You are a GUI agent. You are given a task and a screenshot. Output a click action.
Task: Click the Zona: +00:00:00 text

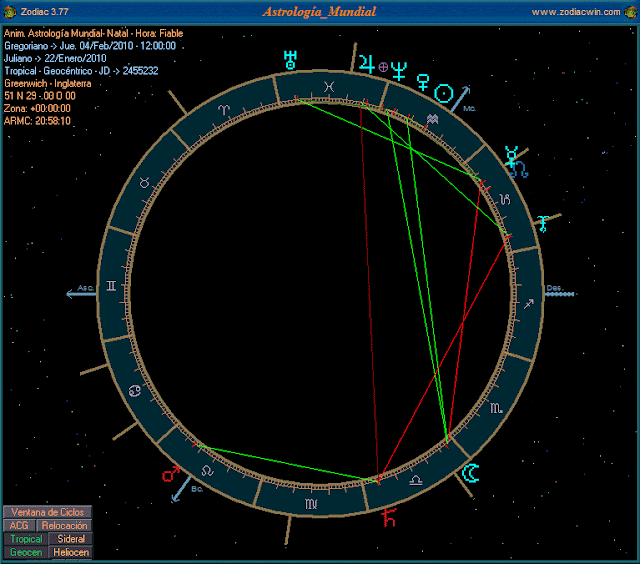tap(37, 108)
